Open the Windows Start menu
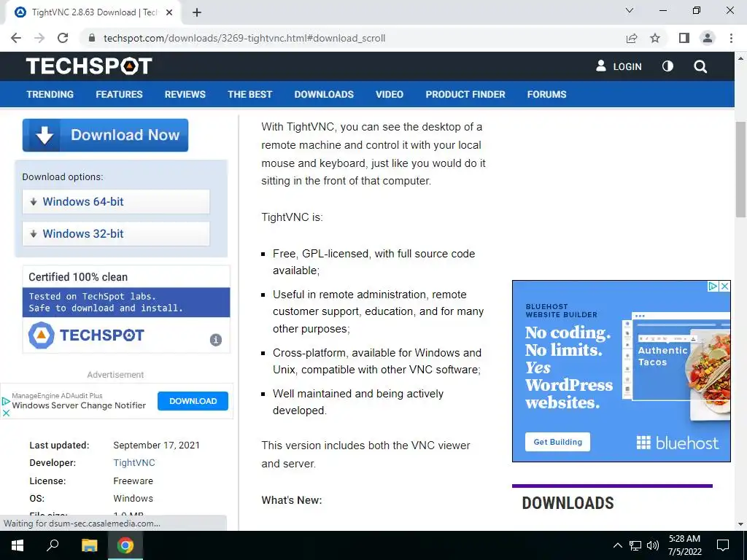This screenshot has height=560, width=747. [x=18, y=545]
